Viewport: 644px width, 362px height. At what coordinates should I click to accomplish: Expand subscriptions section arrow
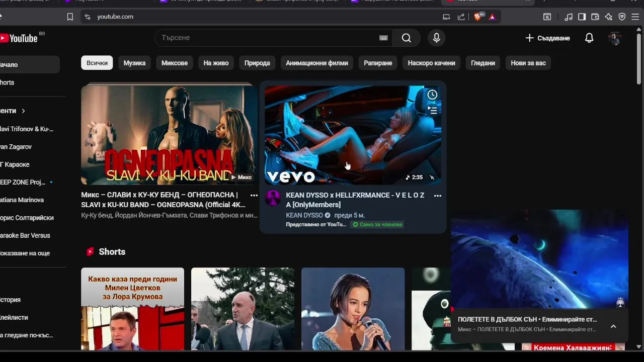tap(23, 111)
